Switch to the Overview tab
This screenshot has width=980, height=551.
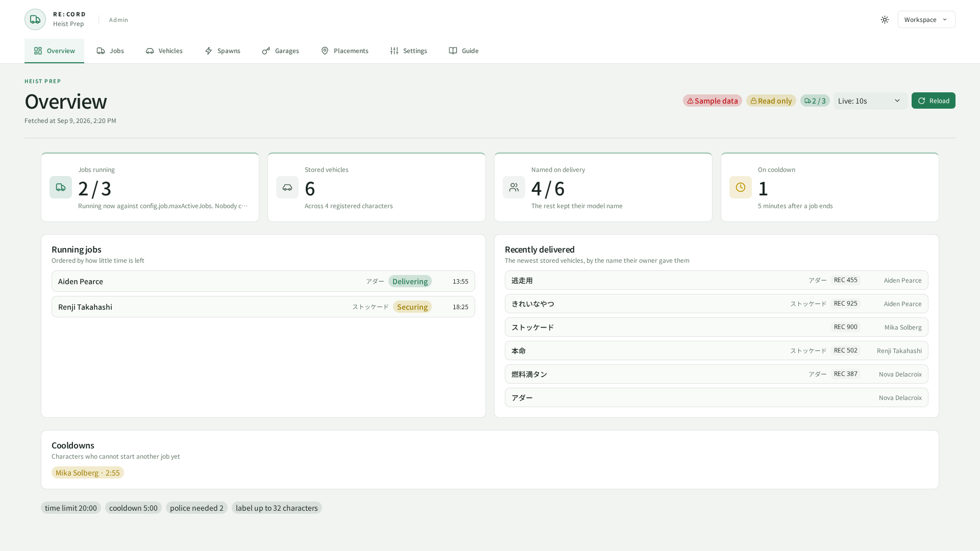pos(54,51)
